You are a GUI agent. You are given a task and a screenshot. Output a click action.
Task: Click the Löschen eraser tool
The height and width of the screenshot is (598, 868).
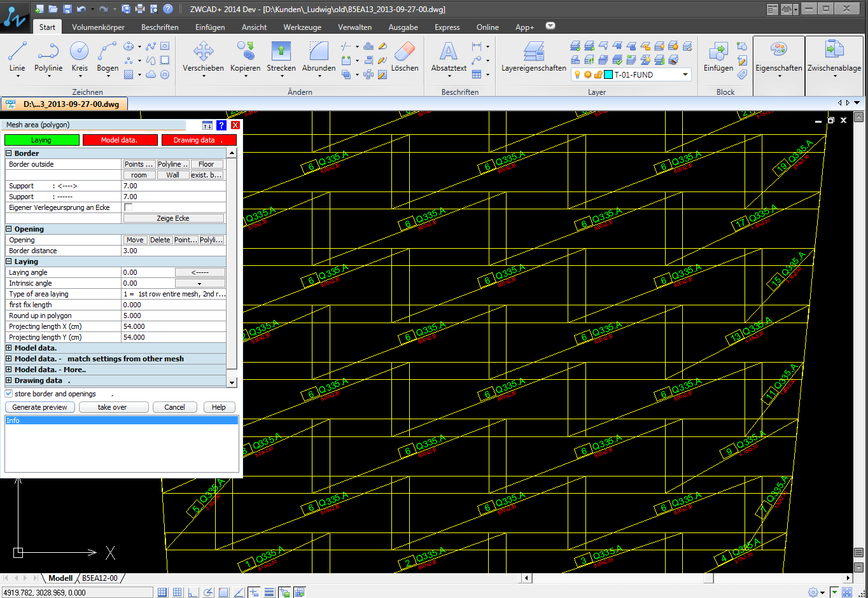405,56
